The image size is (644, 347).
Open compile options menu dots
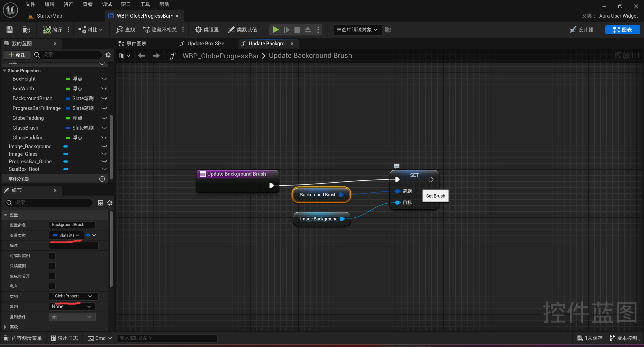pos(68,30)
